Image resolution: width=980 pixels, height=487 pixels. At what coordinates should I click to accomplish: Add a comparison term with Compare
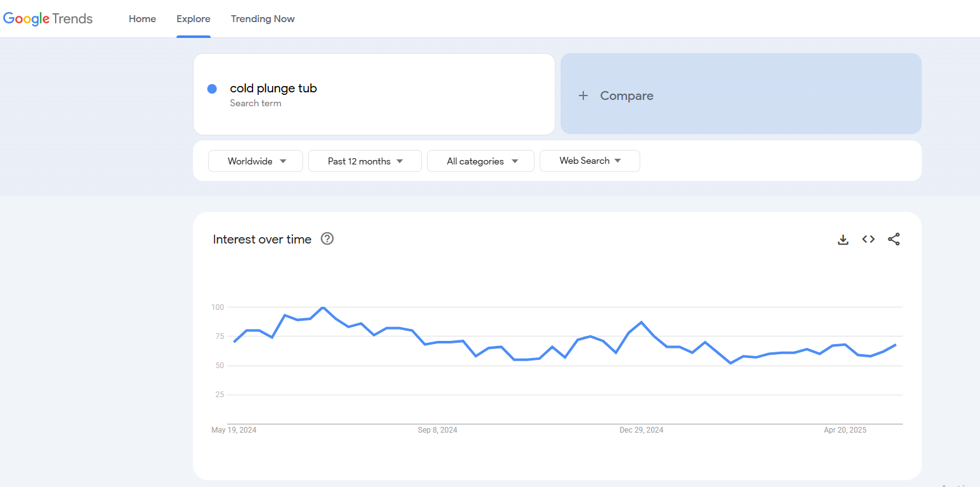pos(741,94)
